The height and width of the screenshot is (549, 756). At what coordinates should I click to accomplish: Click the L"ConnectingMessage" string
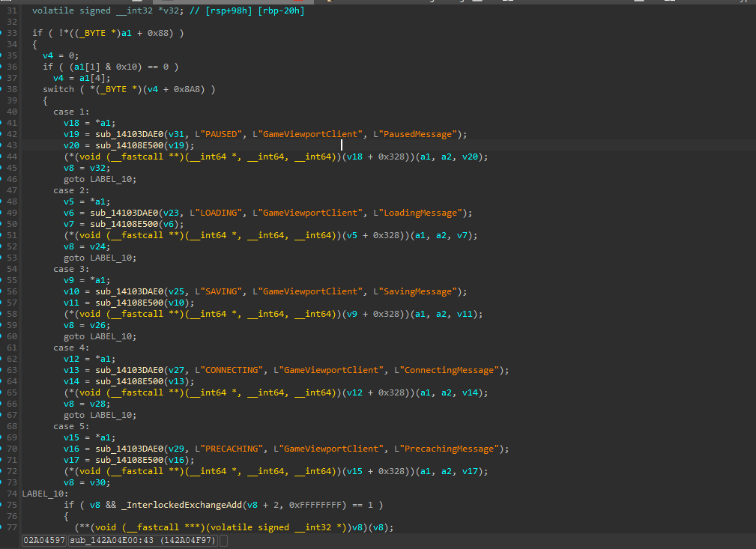447,370
